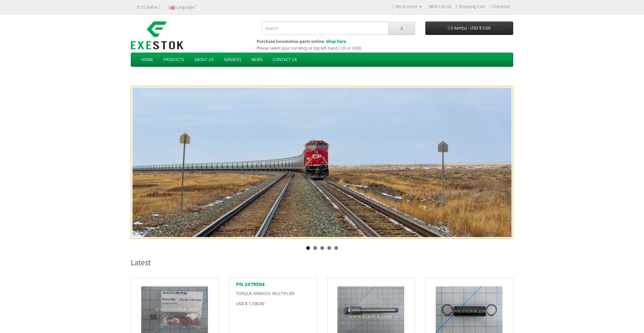644x333 pixels.
Task: Select the third slideshow pagination dot
Action: tap(322, 248)
